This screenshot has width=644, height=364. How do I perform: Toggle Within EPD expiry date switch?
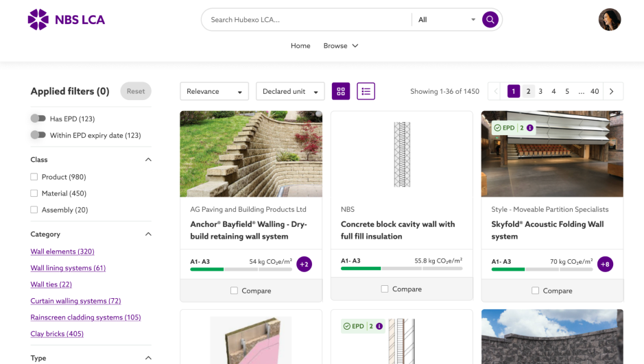(38, 135)
